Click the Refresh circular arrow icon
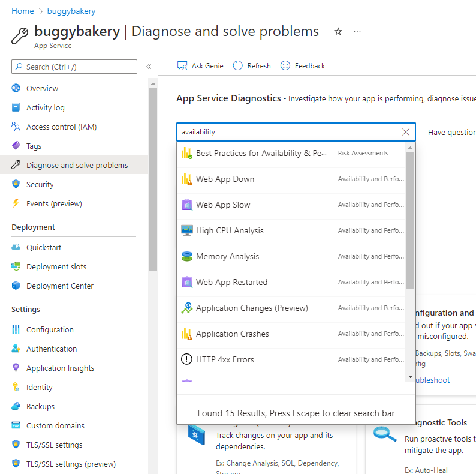 tap(237, 65)
